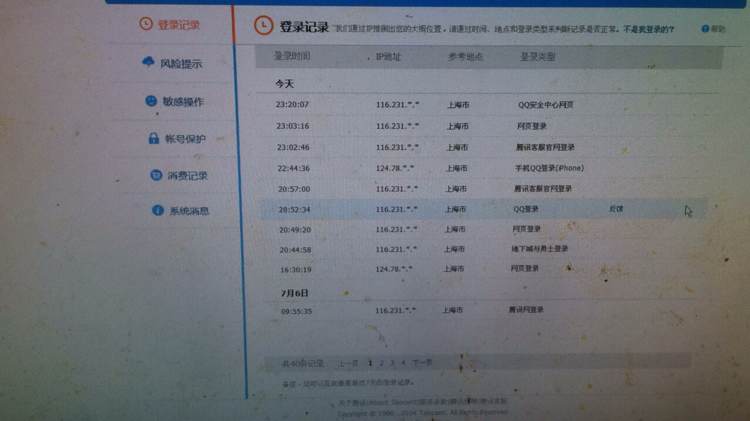Click IP 116.231.*.* in the 23:20:07 row

pyautogui.click(x=397, y=104)
